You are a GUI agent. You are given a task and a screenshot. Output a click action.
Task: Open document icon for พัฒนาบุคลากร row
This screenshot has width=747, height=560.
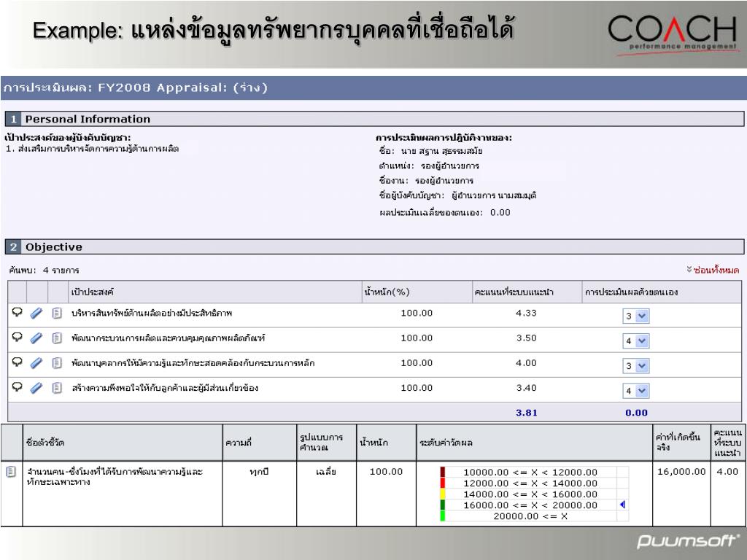(x=57, y=363)
